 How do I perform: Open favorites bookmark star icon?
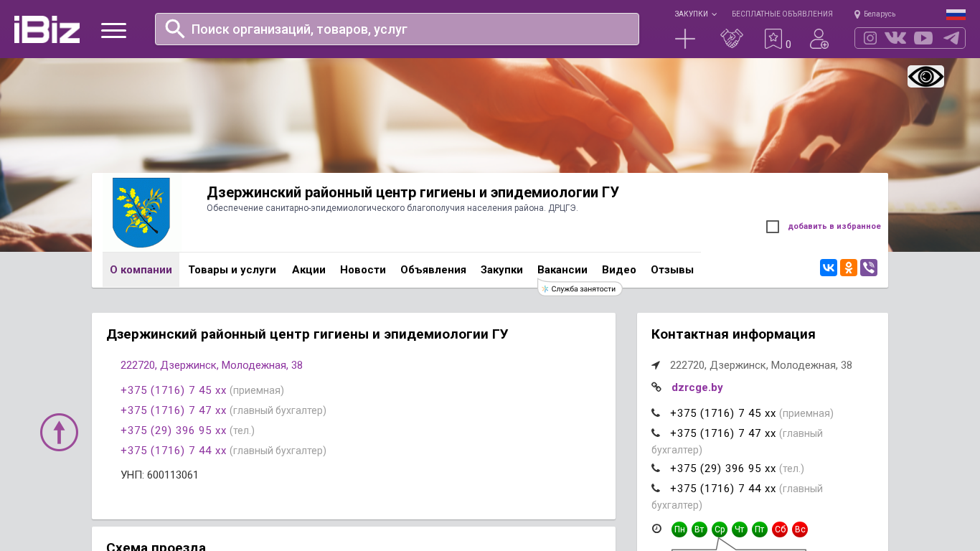tap(773, 39)
